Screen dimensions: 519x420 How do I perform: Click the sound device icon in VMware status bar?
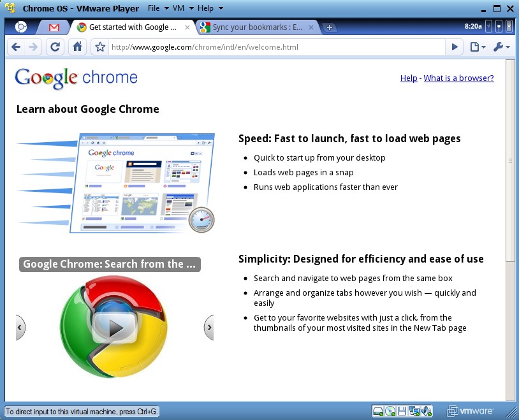426,410
